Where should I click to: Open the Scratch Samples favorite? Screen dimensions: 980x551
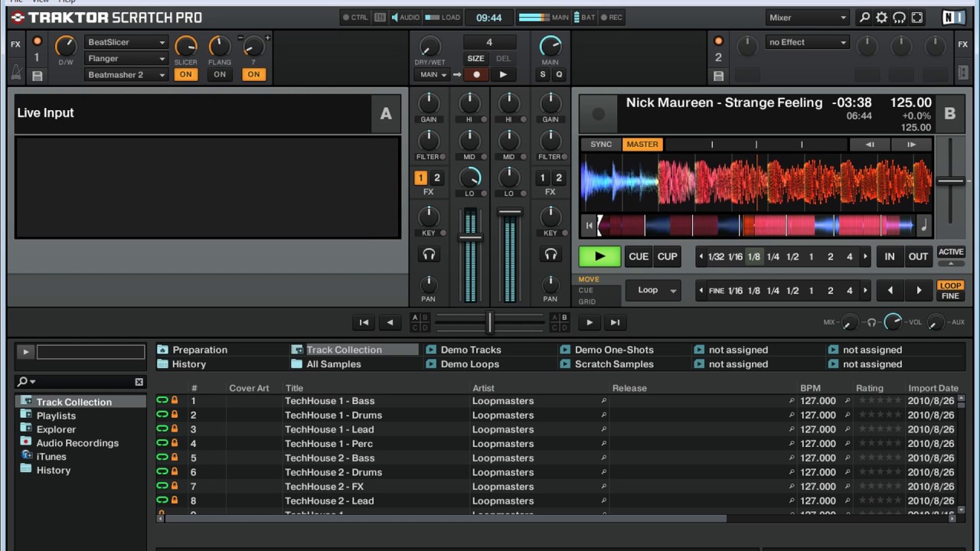tap(614, 364)
